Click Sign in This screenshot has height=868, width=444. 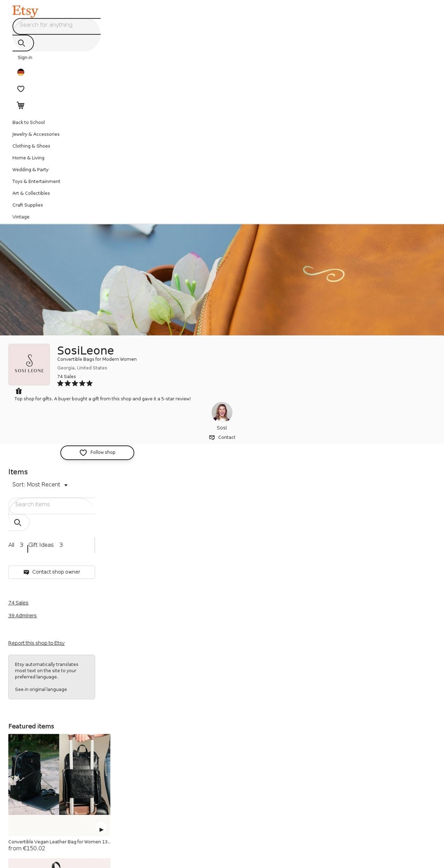click(25, 57)
